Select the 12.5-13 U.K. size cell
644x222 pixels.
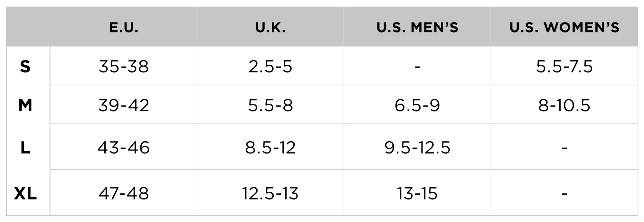(270, 193)
